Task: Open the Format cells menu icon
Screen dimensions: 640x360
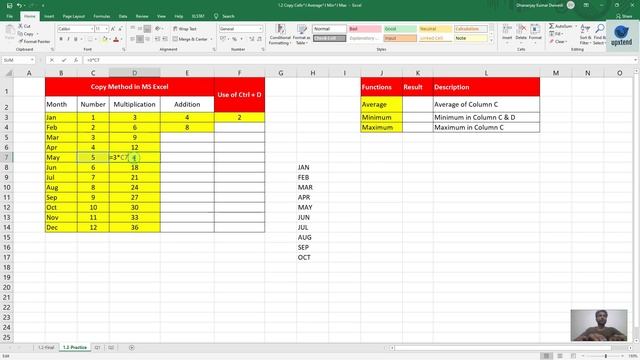Action: (535, 33)
